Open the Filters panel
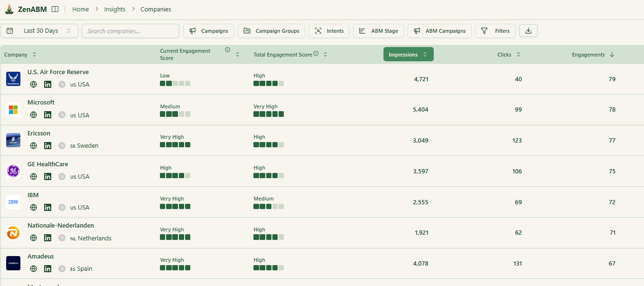The height and width of the screenshot is (286, 644). [x=495, y=30]
